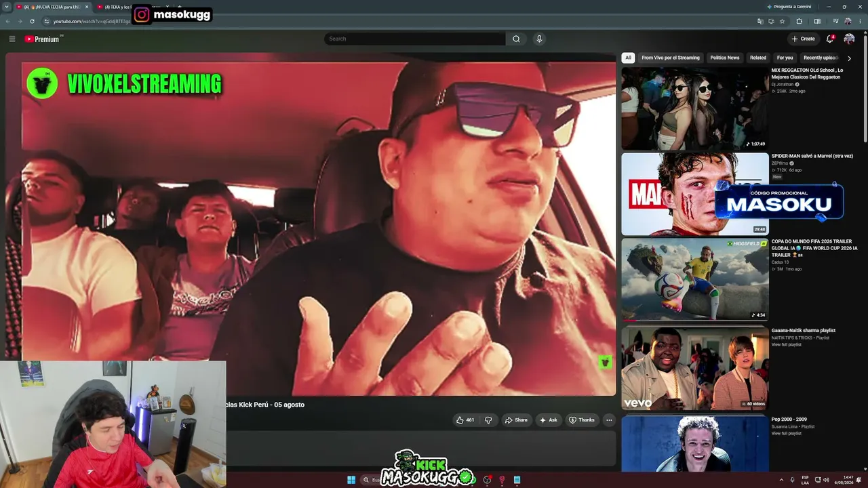
Task: Open the Chrome profile avatar
Action: coord(848,21)
